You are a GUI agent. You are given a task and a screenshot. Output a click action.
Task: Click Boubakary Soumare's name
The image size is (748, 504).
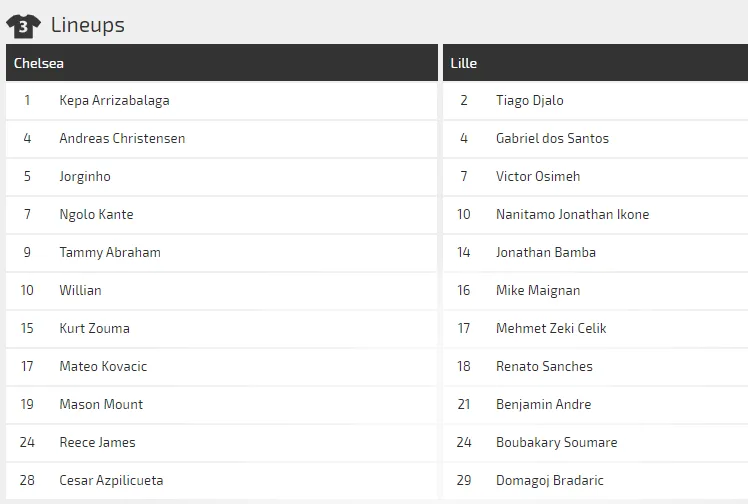pos(556,442)
